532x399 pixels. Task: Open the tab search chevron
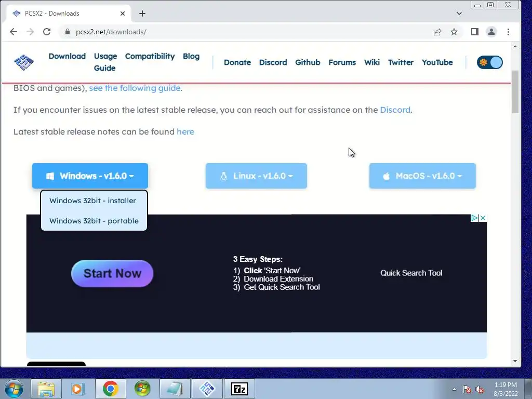pyautogui.click(x=459, y=14)
